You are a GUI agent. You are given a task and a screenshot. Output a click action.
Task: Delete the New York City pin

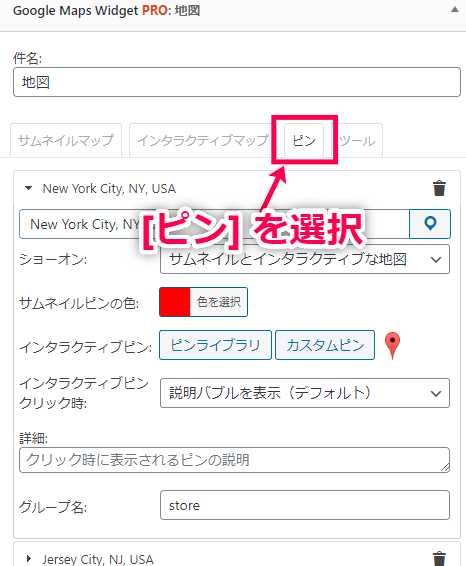(x=439, y=188)
